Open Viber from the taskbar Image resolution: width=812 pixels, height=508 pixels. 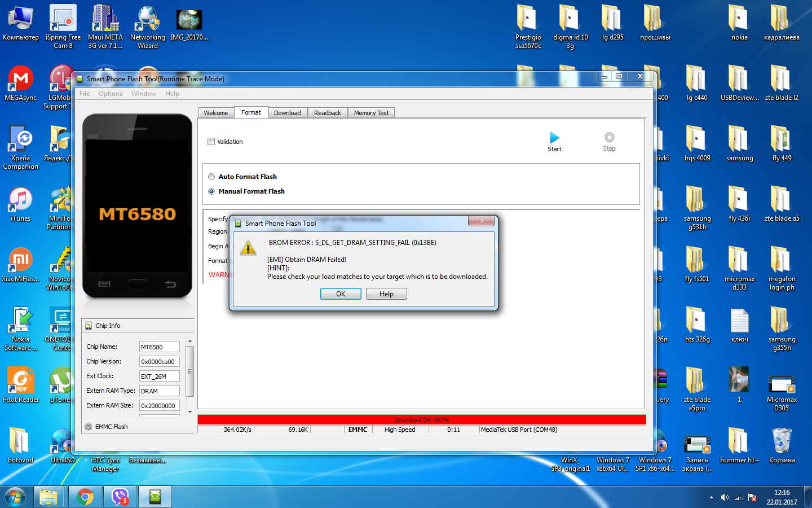click(120, 497)
